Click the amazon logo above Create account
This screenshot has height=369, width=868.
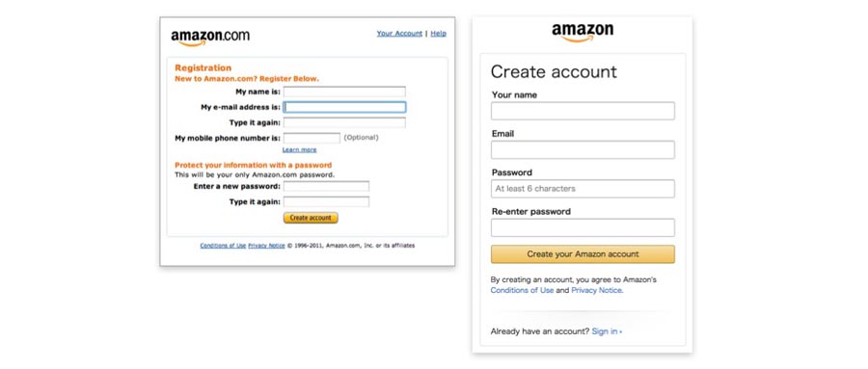pyautogui.click(x=583, y=32)
